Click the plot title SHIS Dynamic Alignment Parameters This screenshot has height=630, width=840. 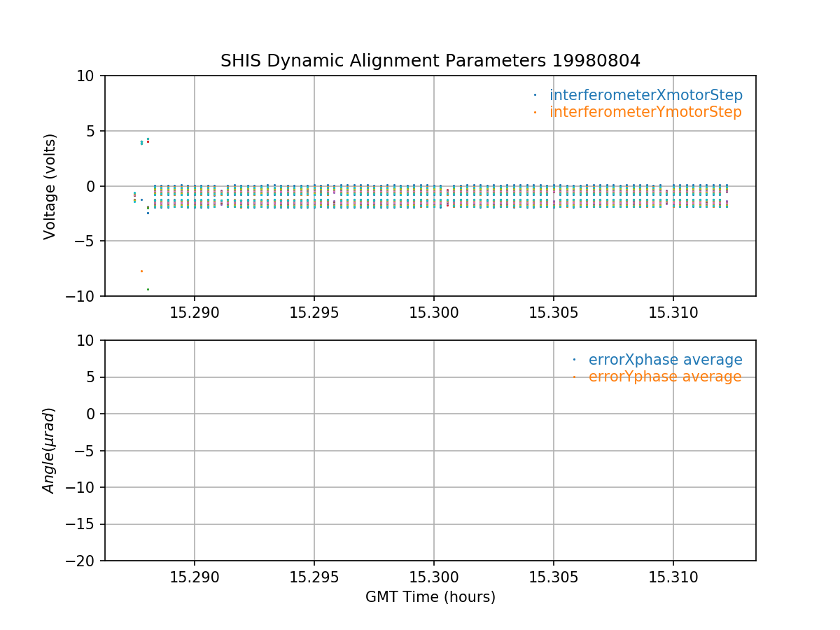(x=430, y=61)
